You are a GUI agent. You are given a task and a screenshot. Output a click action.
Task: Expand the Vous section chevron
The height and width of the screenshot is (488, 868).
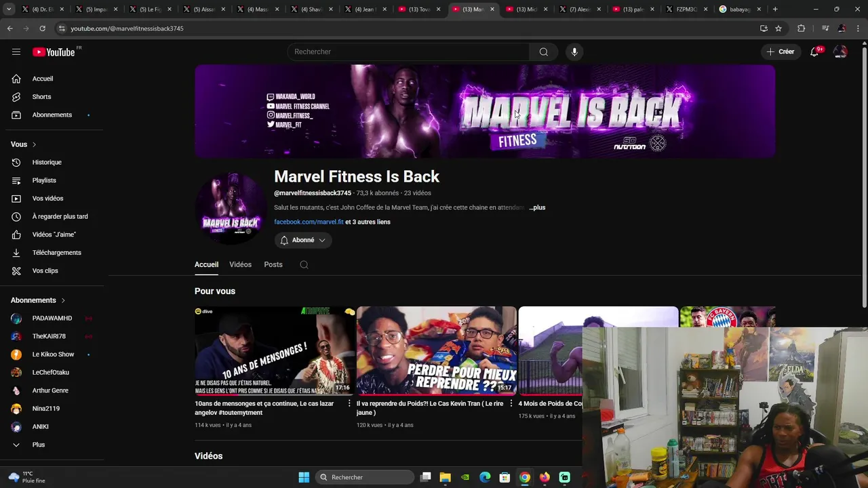pyautogui.click(x=34, y=144)
